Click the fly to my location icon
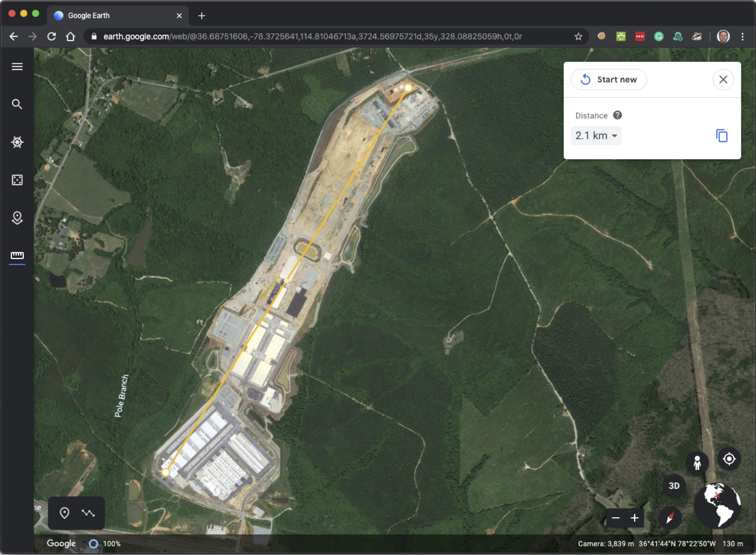 coord(729,459)
